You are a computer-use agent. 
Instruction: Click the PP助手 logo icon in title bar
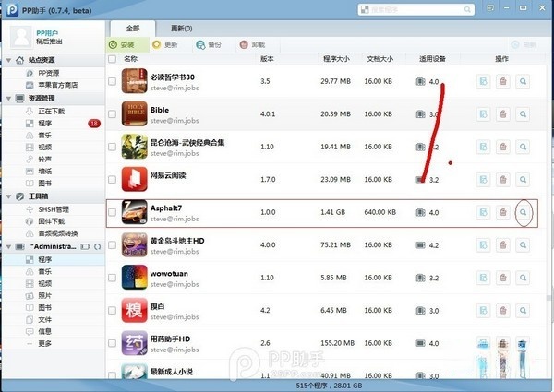coord(12,9)
